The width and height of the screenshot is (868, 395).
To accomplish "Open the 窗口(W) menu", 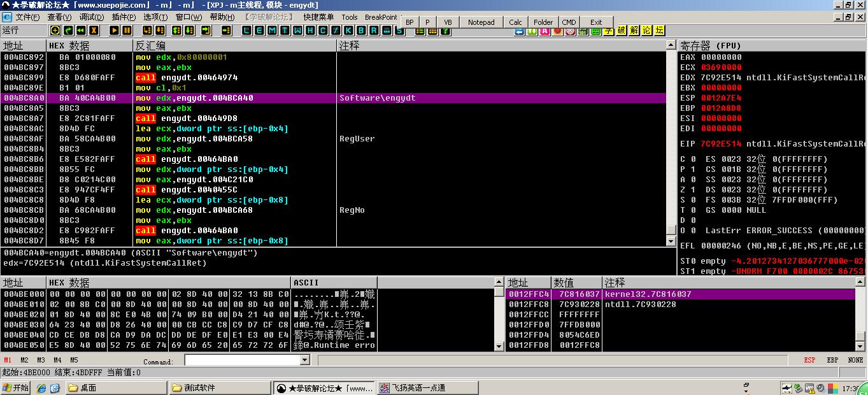I will tap(189, 17).
